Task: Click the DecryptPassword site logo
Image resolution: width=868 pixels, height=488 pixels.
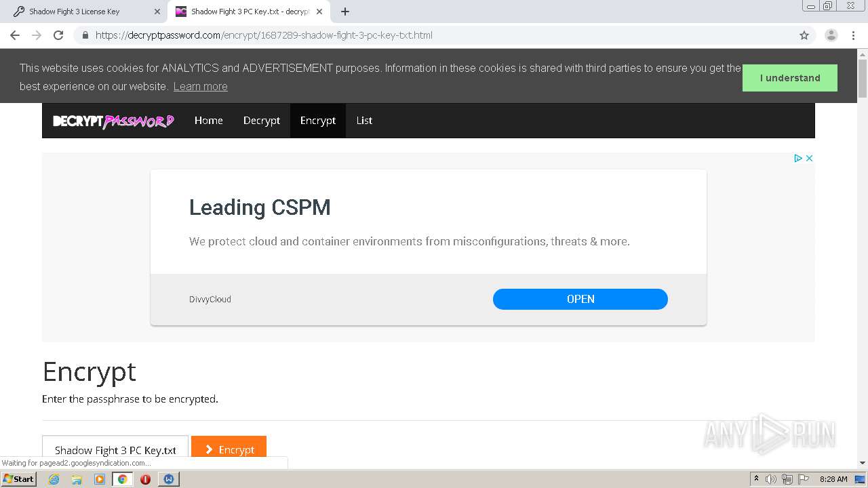Action: pos(113,121)
